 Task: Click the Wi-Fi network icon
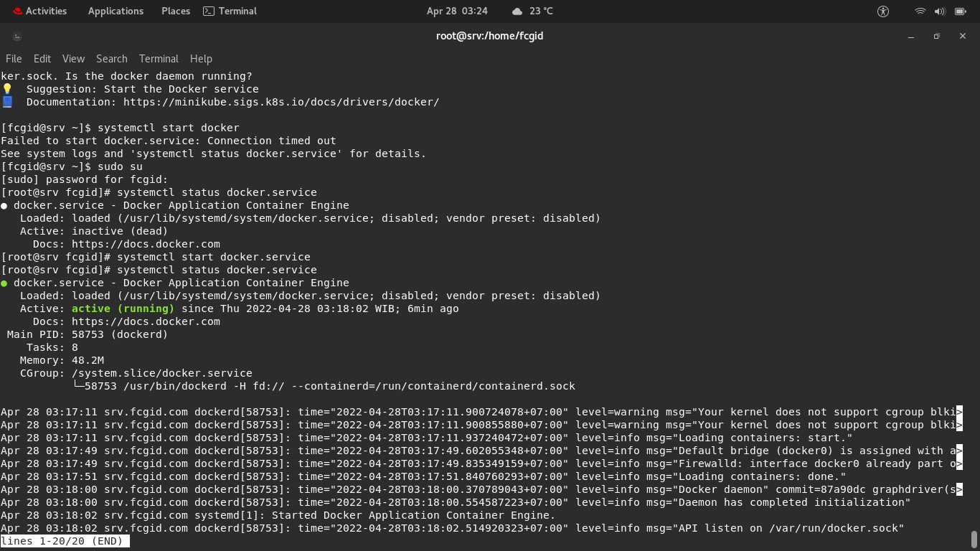(x=920, y=11)
